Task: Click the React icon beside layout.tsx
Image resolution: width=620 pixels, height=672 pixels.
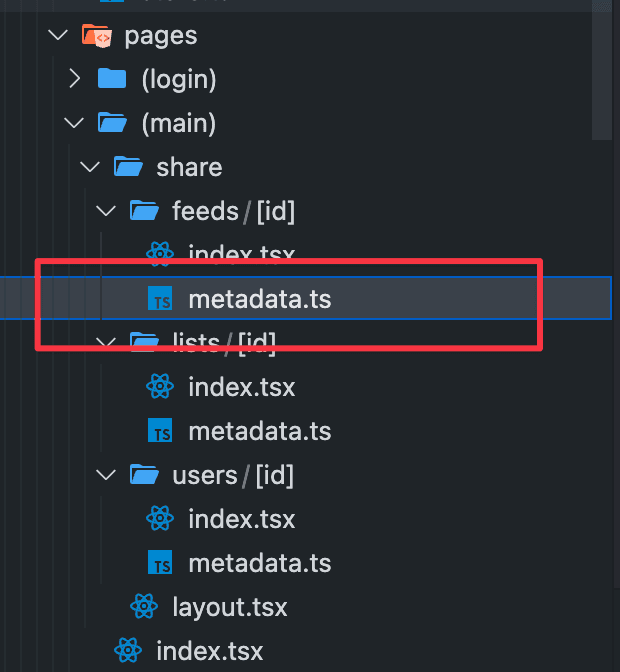Action: click(x=144, y=606)
